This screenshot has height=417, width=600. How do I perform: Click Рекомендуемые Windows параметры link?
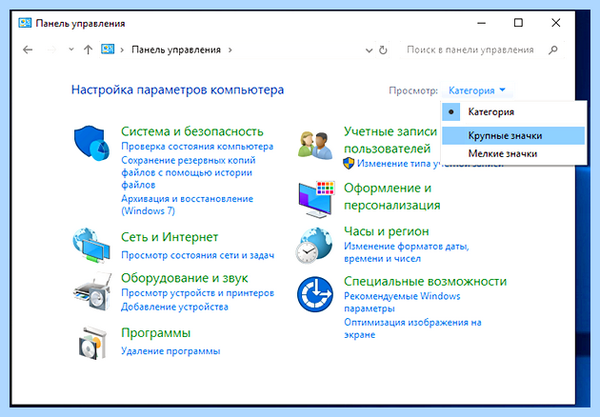click(x=402, y=302)
